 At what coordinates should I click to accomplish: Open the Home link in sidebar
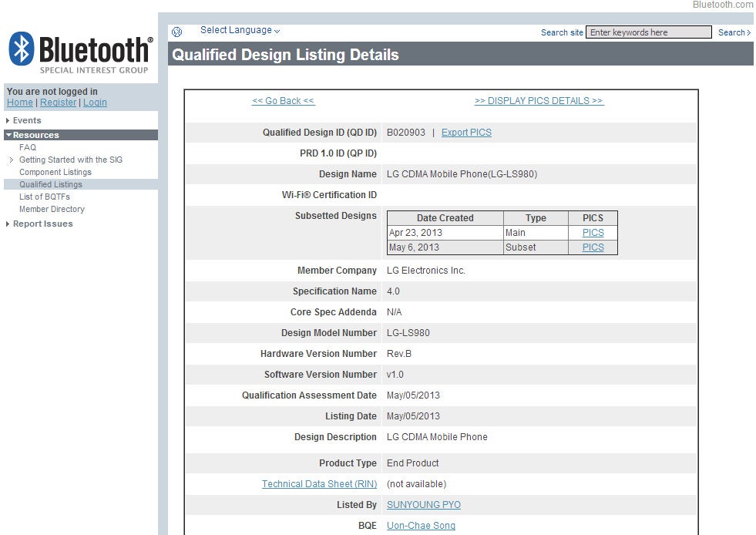(x=20, y=103)
